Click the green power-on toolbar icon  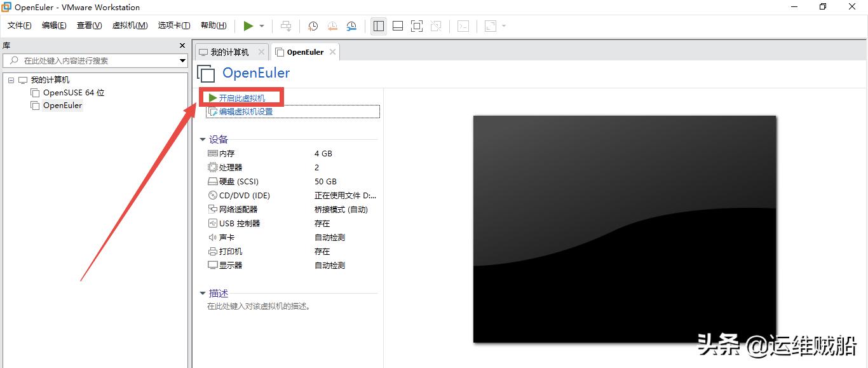pyautogui.click(x=248, y=26)
